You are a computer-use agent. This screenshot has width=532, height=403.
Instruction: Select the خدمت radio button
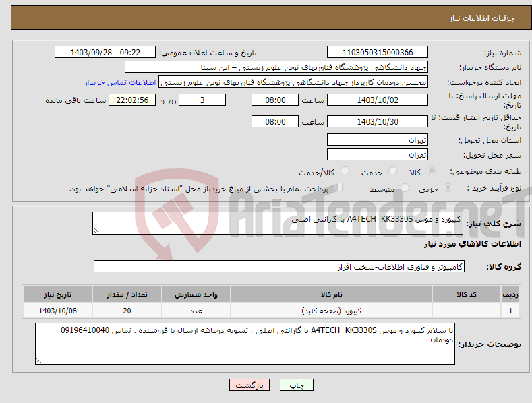392,171
